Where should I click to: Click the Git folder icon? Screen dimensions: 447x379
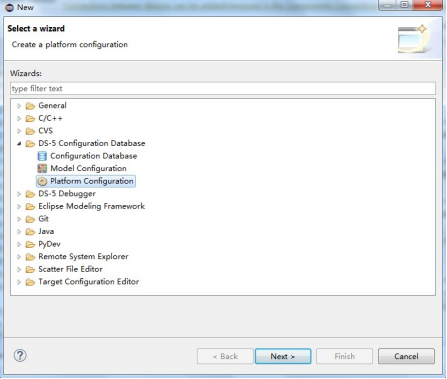30,219
